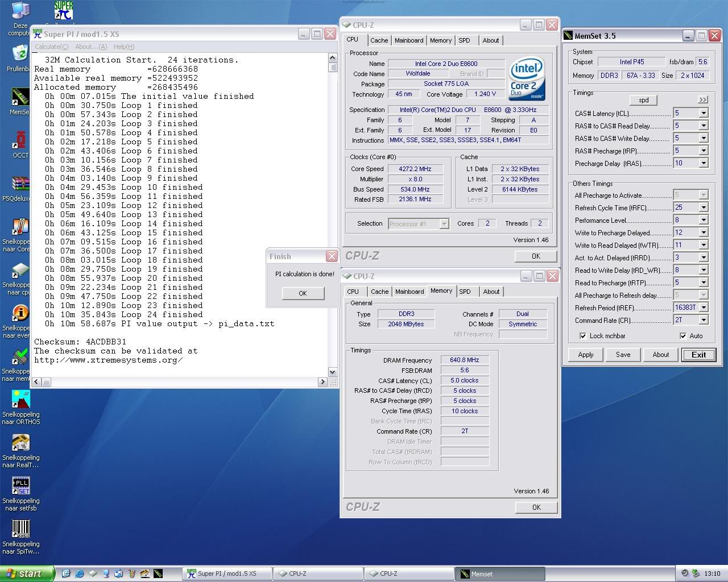Launch the Everest info shortcut icon

[x=20, y=313]
